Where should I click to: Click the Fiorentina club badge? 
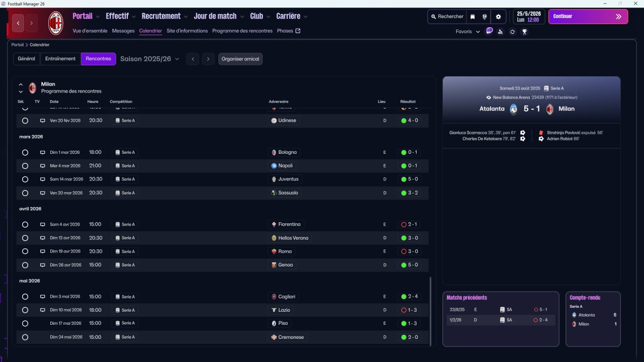coord(274,224)
